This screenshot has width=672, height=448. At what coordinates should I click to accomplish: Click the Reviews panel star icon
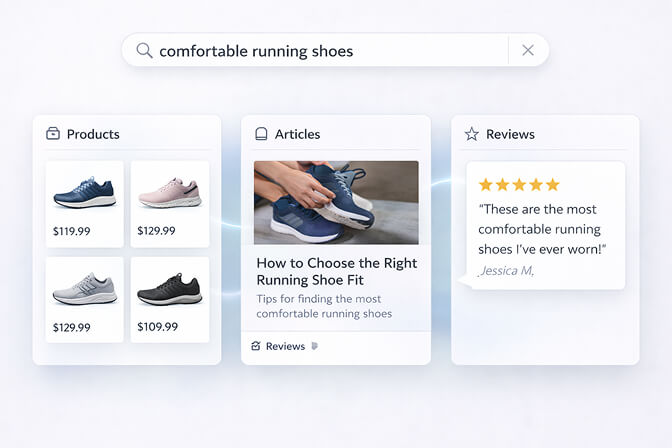pos(471,134)
